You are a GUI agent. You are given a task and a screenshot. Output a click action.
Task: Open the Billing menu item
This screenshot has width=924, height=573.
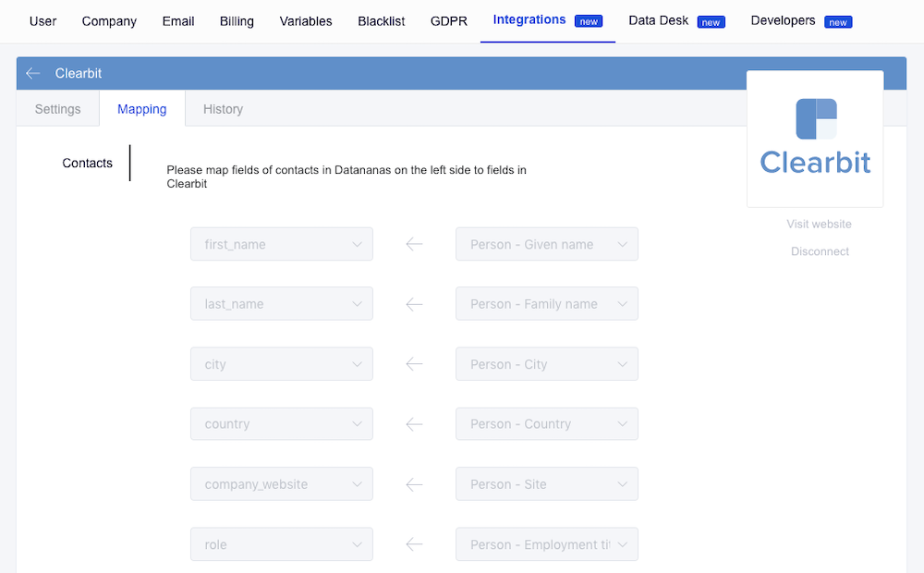point(237,21)
